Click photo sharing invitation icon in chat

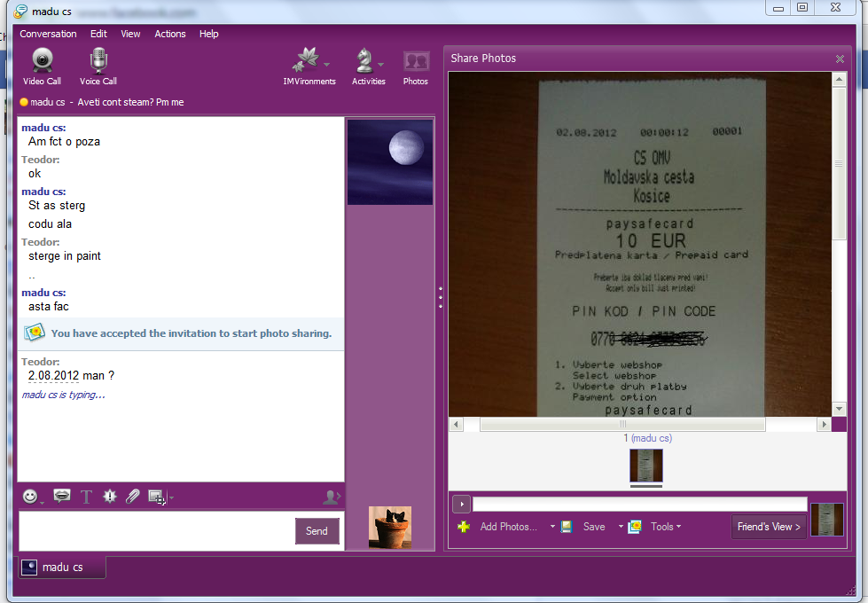pyautogui.click(x=35, y=333)
